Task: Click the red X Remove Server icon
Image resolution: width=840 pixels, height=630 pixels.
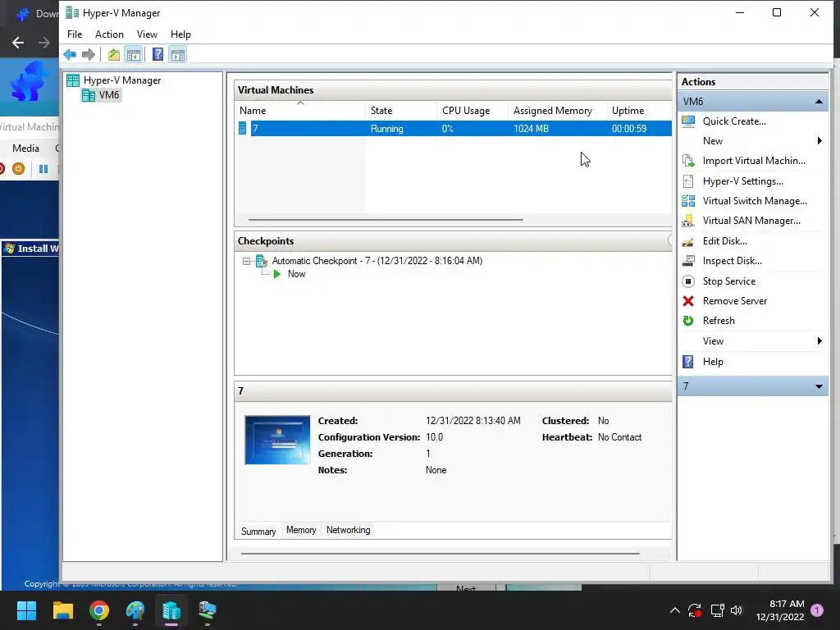Action: [x=688, y=301]
